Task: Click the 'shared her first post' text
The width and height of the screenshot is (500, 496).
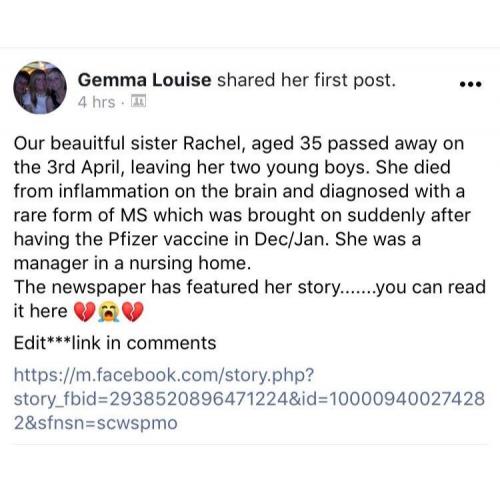Action: [306, 80]
